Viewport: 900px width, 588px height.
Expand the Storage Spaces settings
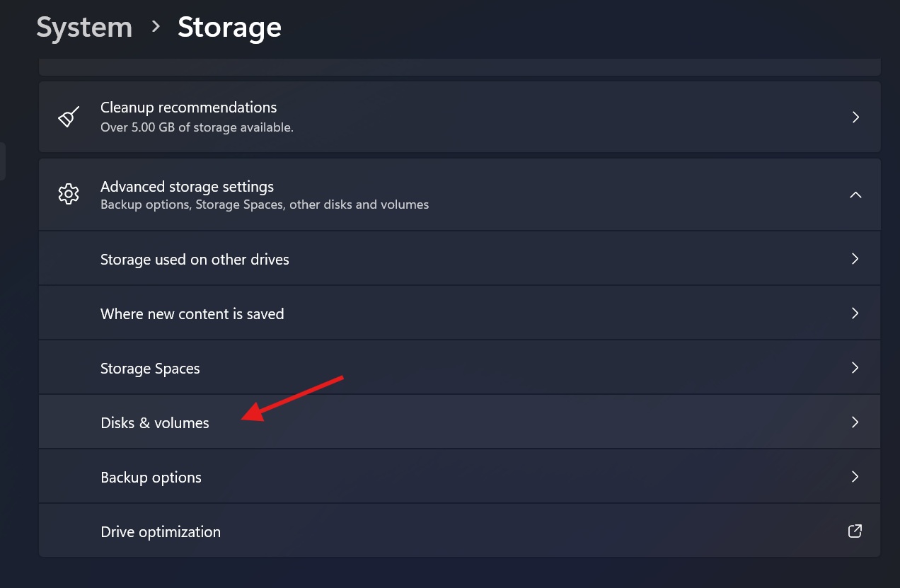pyautogui.click(x=460, y=367)
